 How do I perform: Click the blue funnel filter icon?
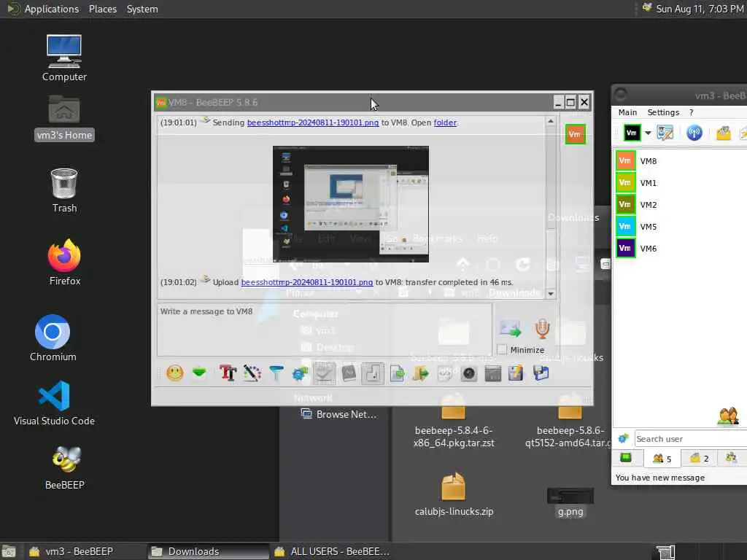[276, 373]
